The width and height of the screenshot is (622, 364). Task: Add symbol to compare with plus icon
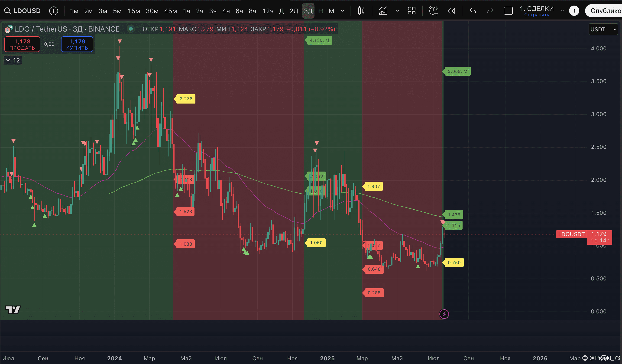(x=54, y=11)
